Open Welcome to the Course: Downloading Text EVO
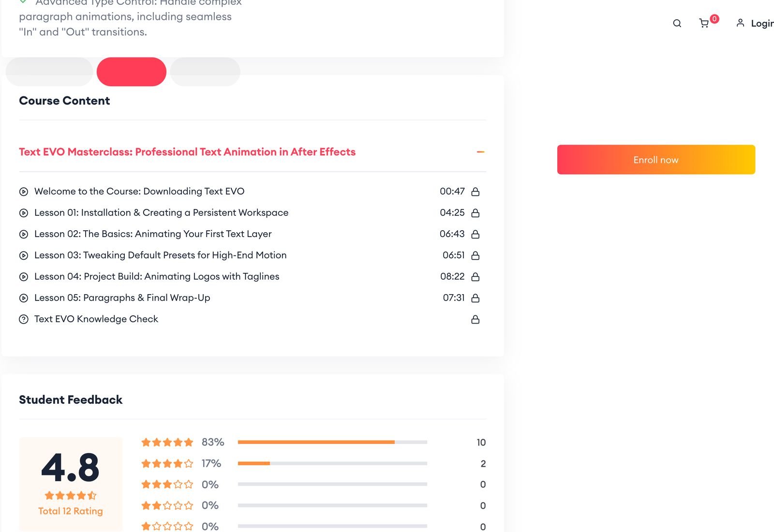 pos(139,191)
